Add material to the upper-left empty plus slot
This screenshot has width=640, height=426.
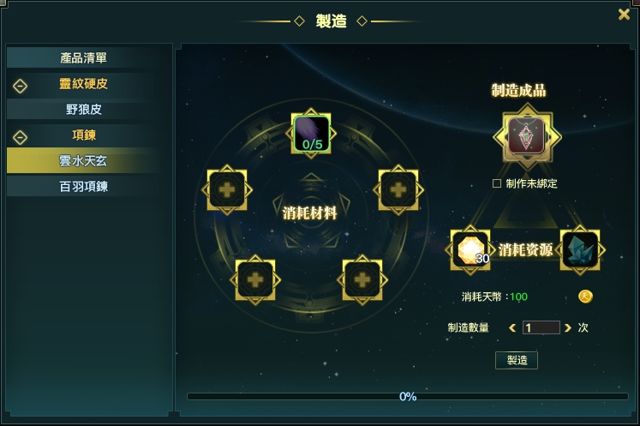coord(227,190)
